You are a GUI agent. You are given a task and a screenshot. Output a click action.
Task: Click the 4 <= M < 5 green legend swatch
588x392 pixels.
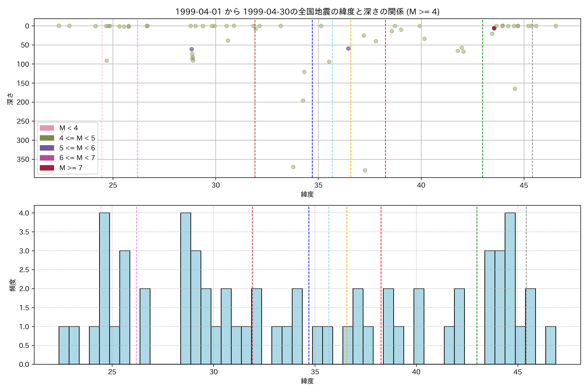[47, 138]
